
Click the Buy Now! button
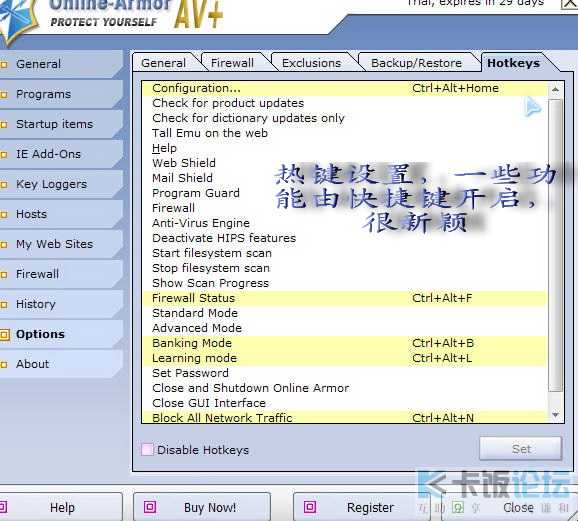(x=202, y=507)
